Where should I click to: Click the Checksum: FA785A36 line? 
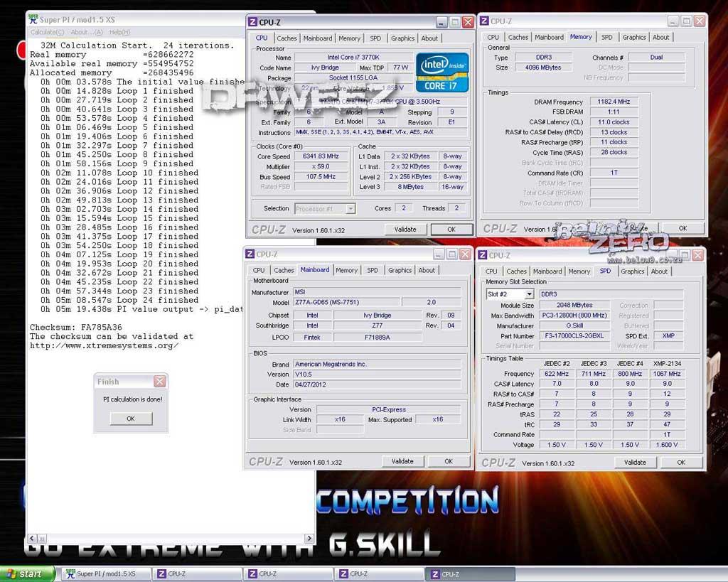pyautogui.click(x=75, y=327)
